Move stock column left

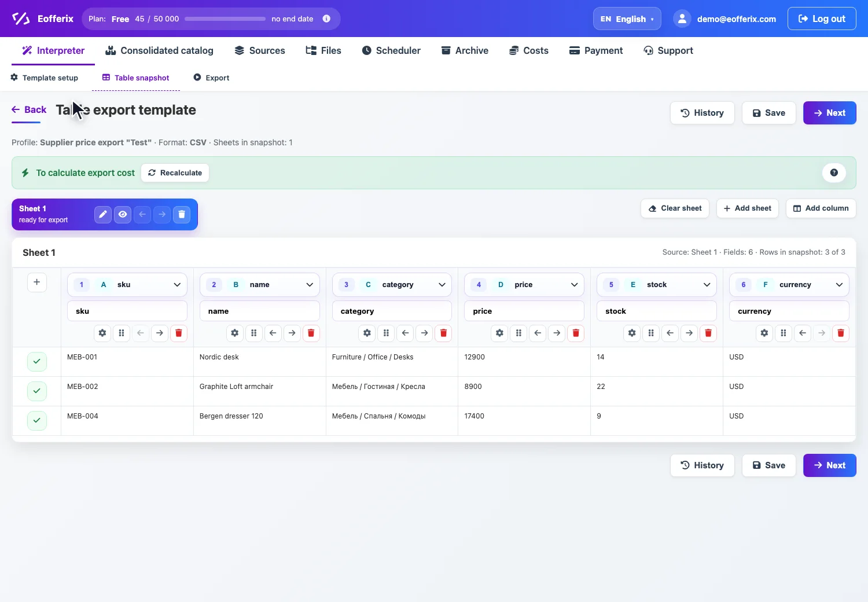tap(670, 333)
